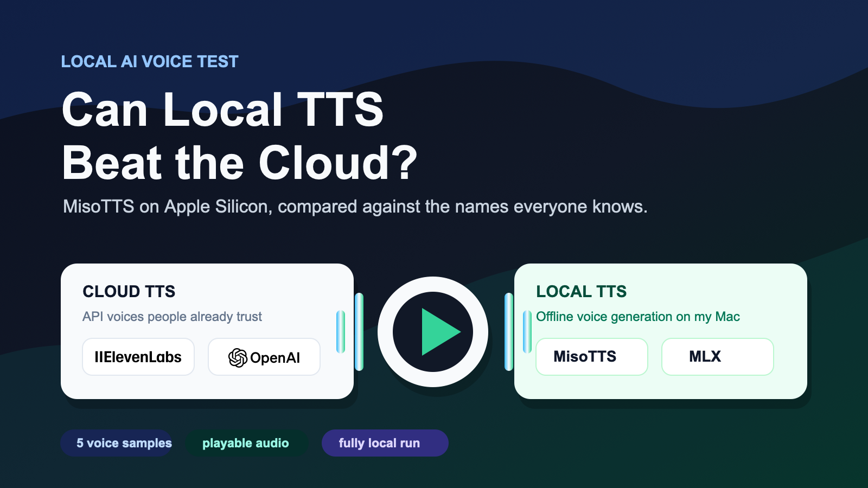This screenshot has width=868, height=488.
Task: Click the 'LOCAL AI VOICE TEST' label
Action: pos(150,62)
